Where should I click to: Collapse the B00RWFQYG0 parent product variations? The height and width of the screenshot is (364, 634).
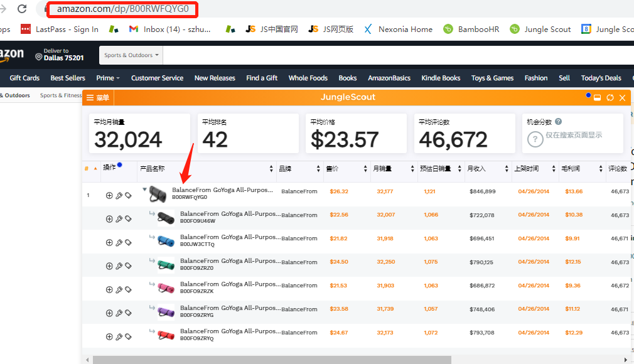[144, 189]
